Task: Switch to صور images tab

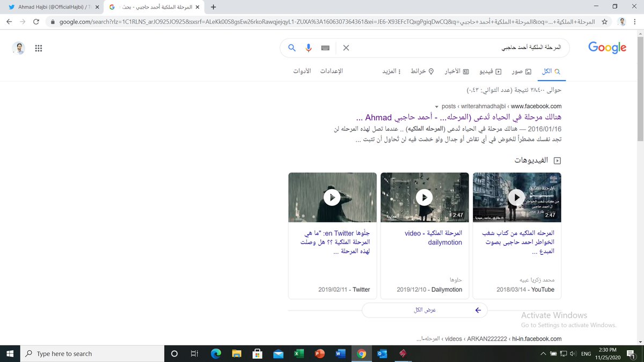Action: click(522, 71)
